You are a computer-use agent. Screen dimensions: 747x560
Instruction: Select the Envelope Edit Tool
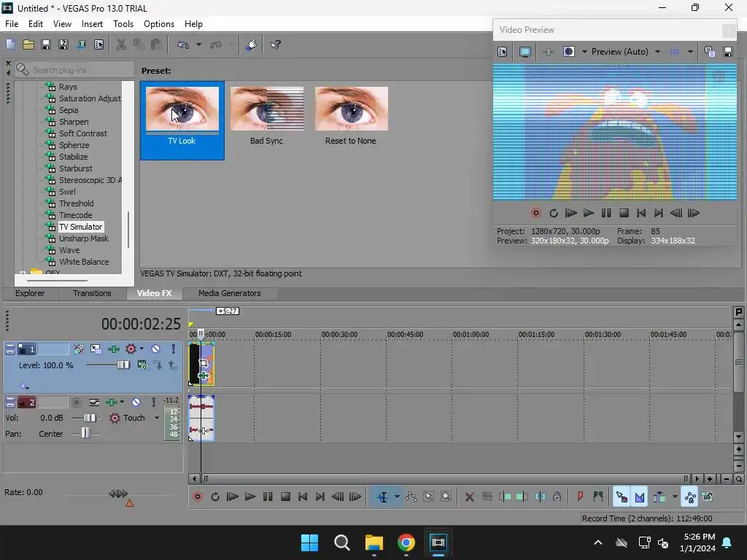pyautogui.click(x=411, y=497)
